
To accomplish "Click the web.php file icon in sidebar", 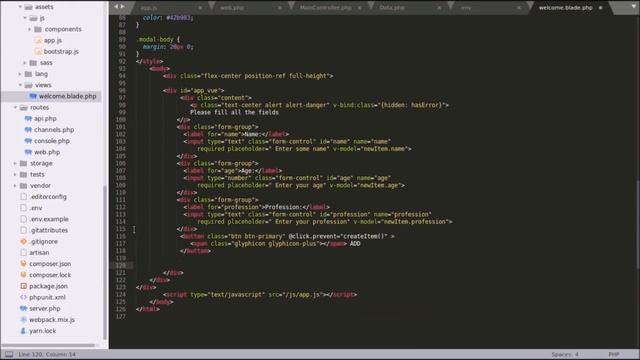I will [x=28, y=152].
